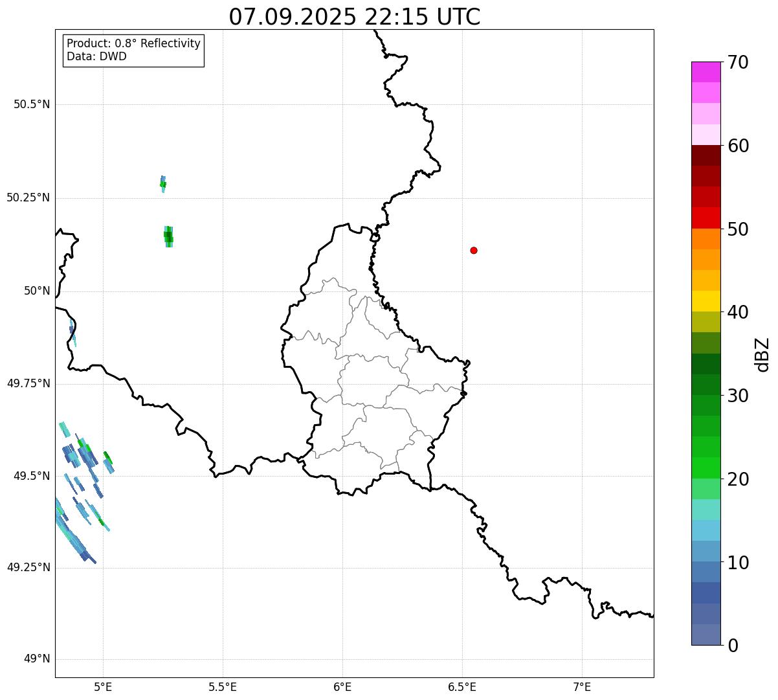Click the 5.5°E longitude label

pos(223,686)
